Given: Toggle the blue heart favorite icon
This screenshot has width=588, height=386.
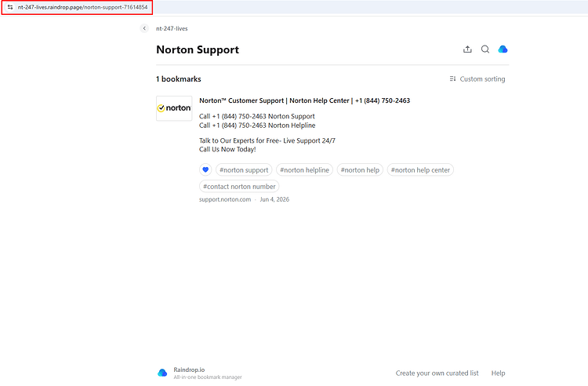Looking at the screenshot, I should pyautogui.click(x=205, y=170).
